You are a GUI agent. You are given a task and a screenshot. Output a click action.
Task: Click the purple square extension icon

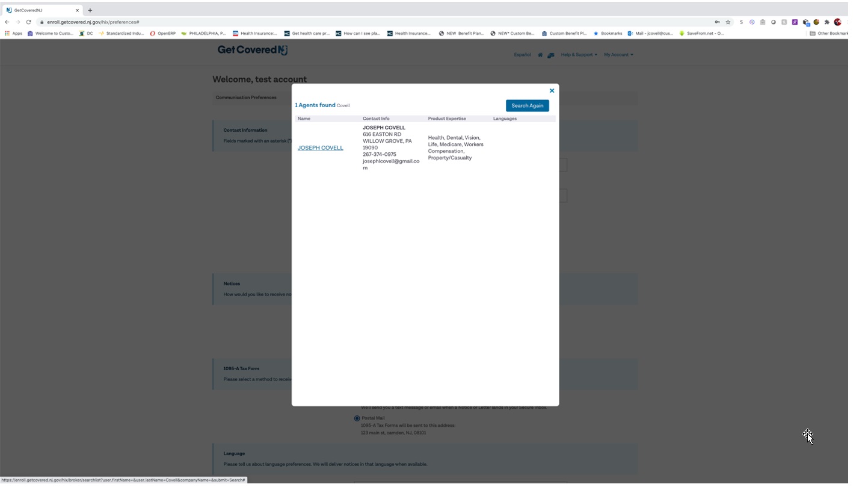click(795, 22)
